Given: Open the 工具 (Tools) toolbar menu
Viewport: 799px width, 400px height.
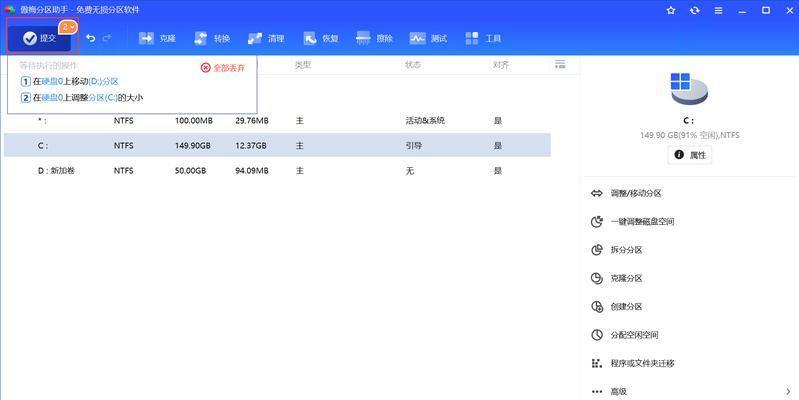Looking at the screenshot, I should coord(483,38).
